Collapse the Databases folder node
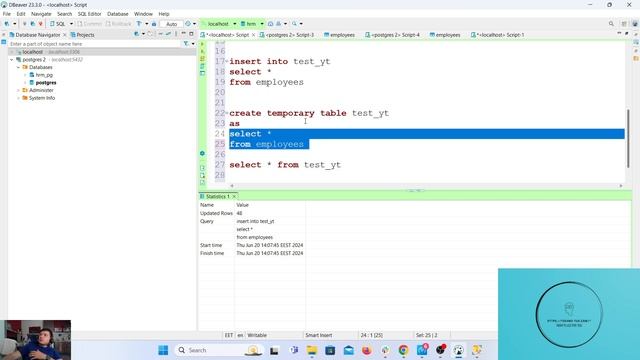 pos(18,67)
